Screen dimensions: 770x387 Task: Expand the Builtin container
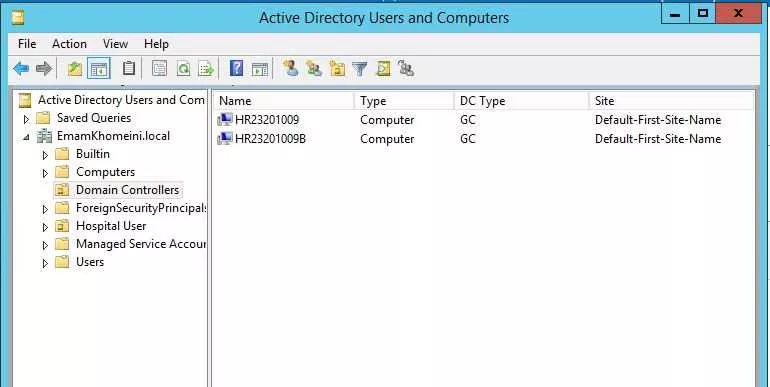coord(45,155)
